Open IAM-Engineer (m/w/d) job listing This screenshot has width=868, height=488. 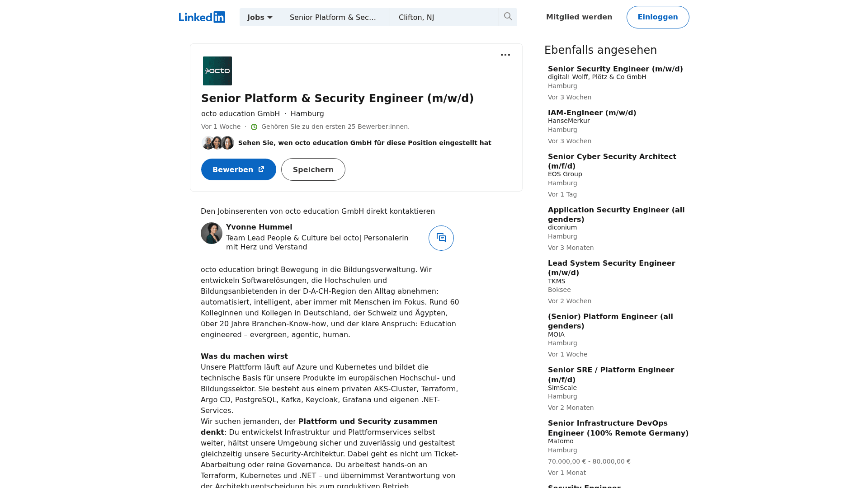(592, 113)
